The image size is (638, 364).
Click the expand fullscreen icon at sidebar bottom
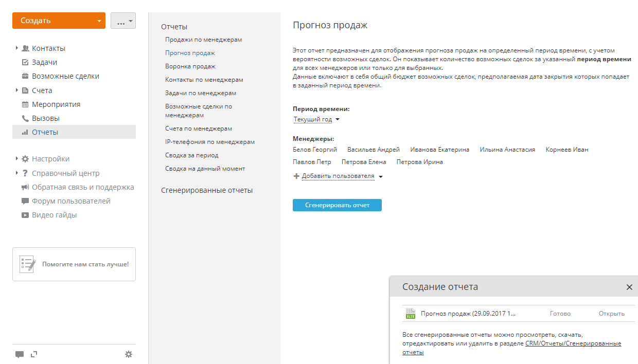(x=34, y=354)
